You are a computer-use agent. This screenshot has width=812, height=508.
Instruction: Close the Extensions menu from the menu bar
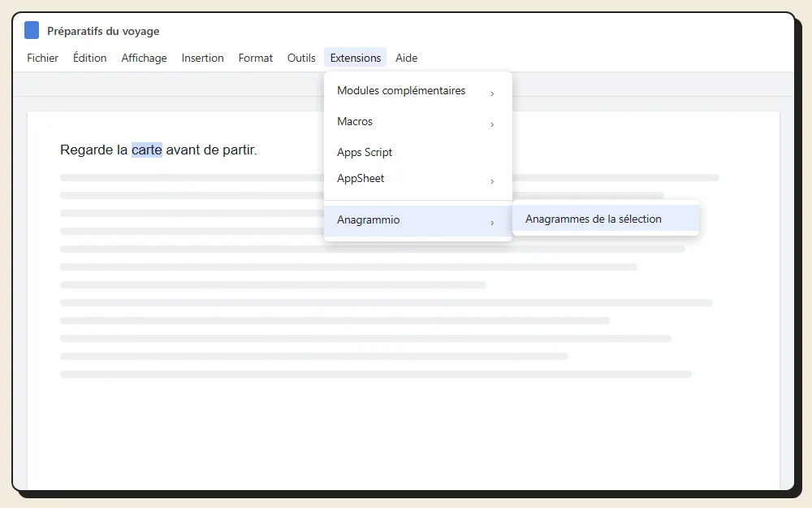[x=356, y=58]
